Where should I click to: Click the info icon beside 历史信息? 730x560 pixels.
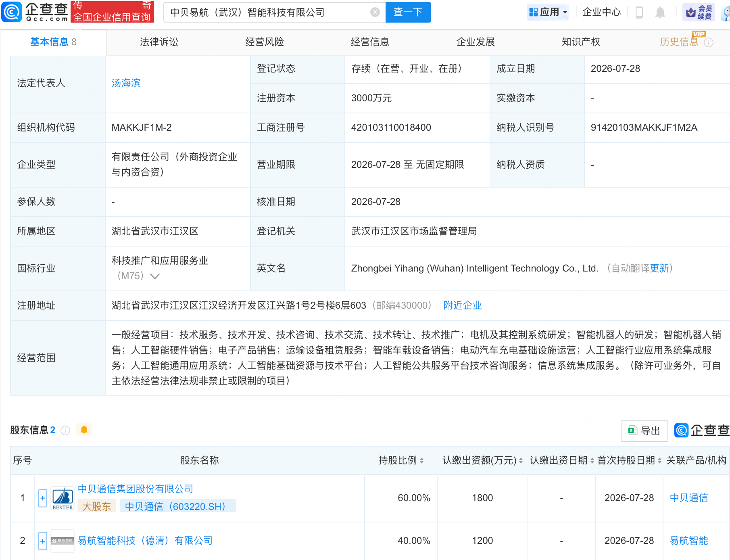[x=709, y=42]
